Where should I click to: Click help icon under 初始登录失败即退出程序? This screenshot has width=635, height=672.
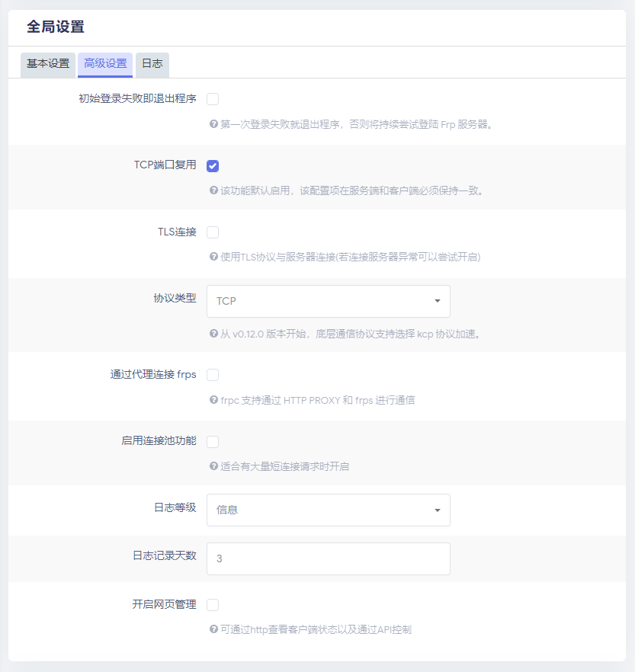(213, 123)
